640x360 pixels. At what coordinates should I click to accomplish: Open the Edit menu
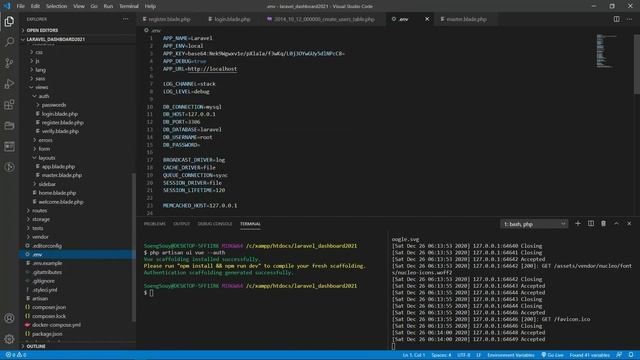point(36,6)
